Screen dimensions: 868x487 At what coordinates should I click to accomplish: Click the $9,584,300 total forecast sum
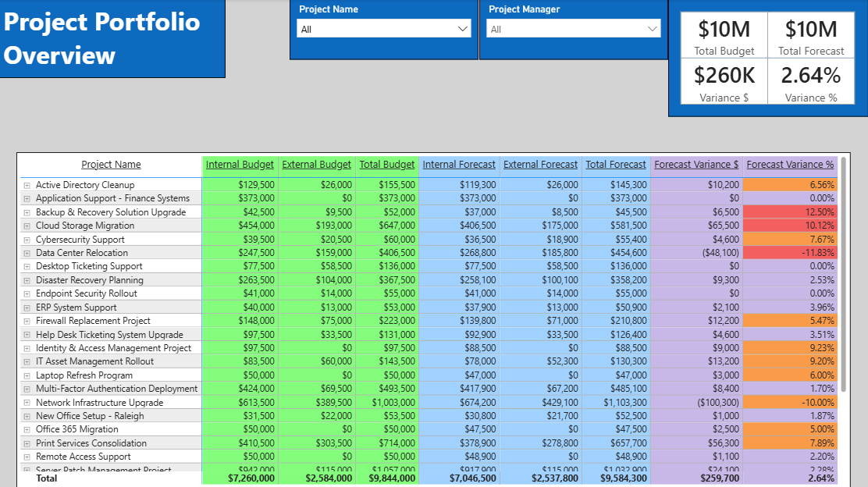click(x=624, y=478)
